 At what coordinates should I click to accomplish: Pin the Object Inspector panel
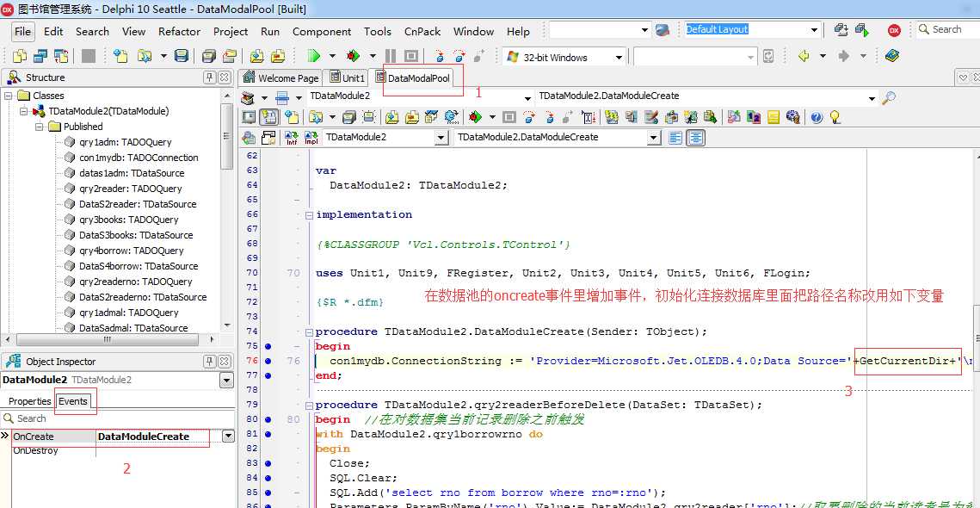click(210, 362)
